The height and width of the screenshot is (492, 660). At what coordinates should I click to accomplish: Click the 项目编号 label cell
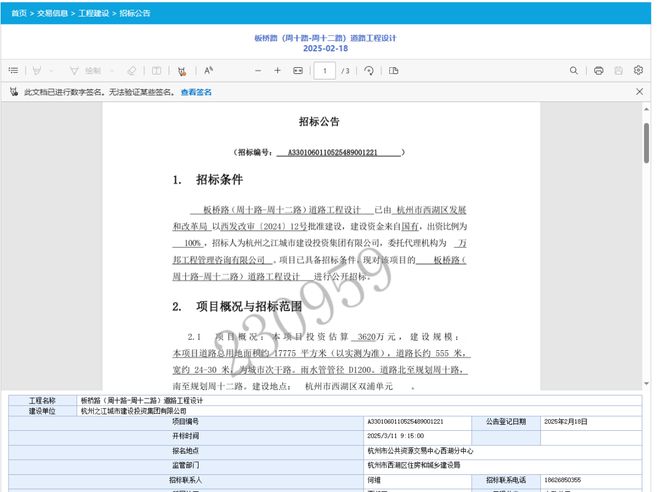[x=185, y=421]
